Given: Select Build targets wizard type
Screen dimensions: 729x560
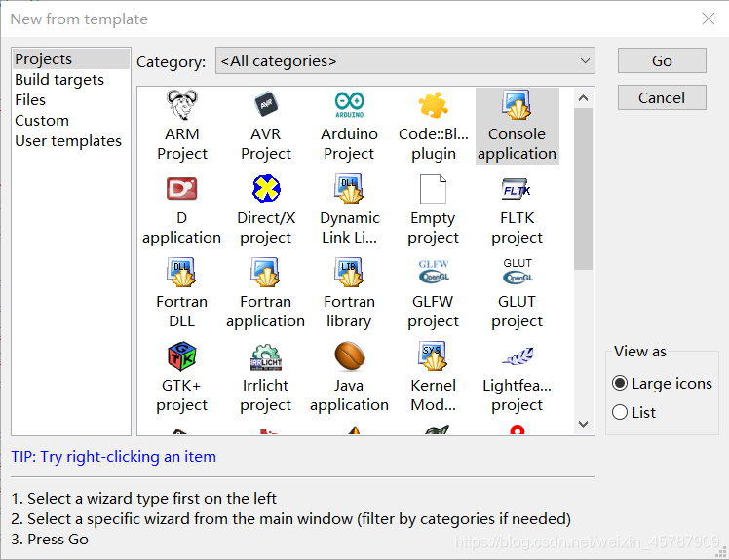Looking at the screenshot, I should pyautogui.click(x=71, y=80).
